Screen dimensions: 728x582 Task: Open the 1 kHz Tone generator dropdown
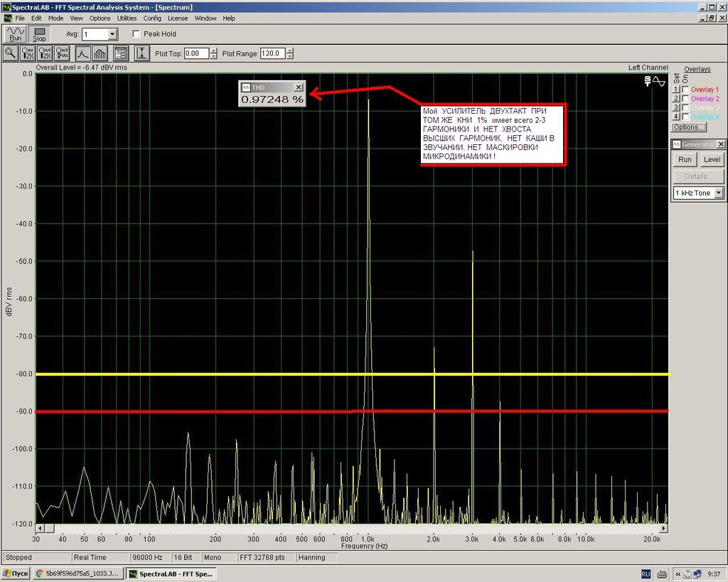[x=719, y=193]
